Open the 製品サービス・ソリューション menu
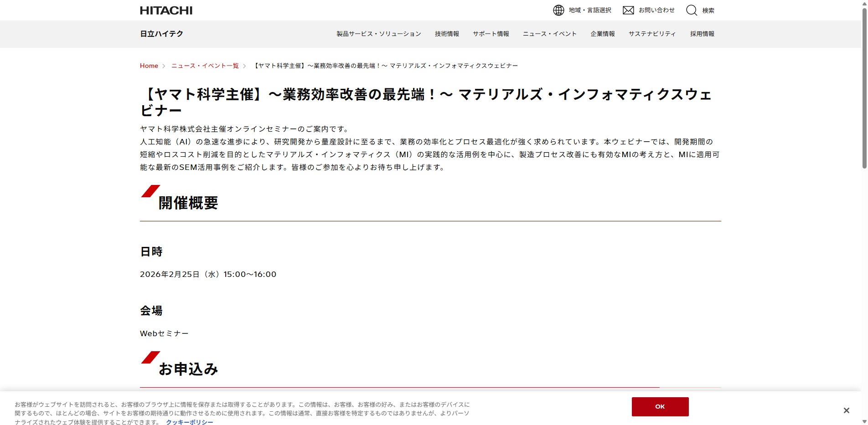The width and height of the screenshot is (868, 425). click(x=378, y=34)
